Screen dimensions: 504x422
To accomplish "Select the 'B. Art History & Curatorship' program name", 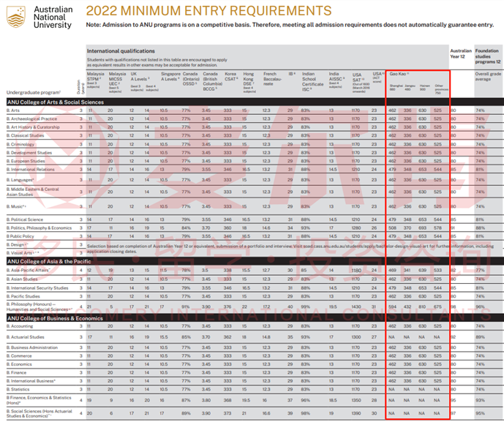I will (33, 127).
